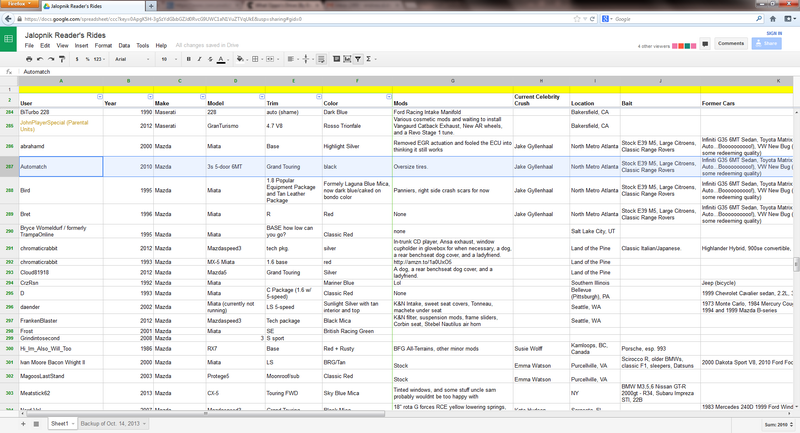Click the Google search box
Viewport: 800px width, 433px height.
[x=682, y=19]
